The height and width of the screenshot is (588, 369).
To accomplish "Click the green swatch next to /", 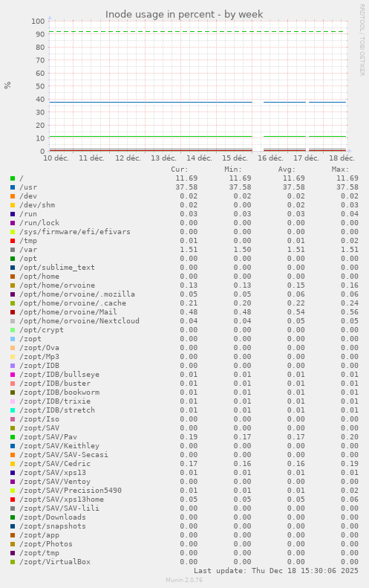I will [x=13, y=178].
